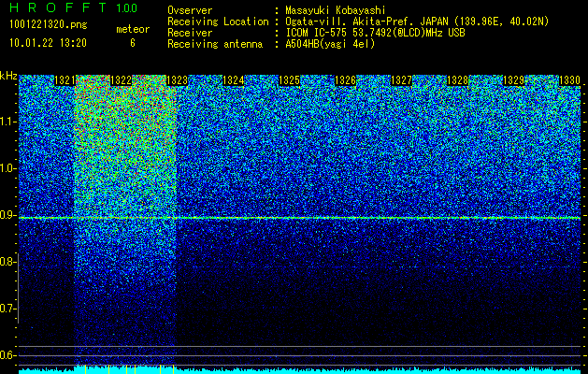Click the 1321 time label
The width and height of the screenshot is (588, 374).
(x=65, y=80)
